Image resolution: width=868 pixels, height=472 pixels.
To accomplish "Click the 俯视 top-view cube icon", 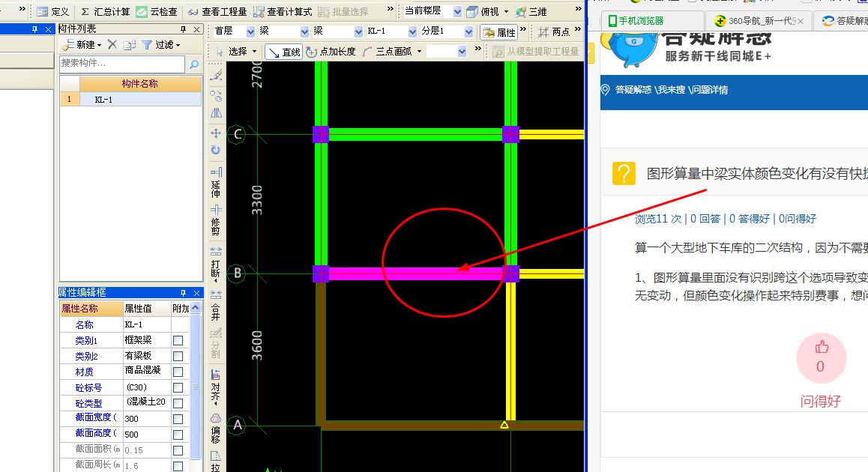I will [472, 12].
